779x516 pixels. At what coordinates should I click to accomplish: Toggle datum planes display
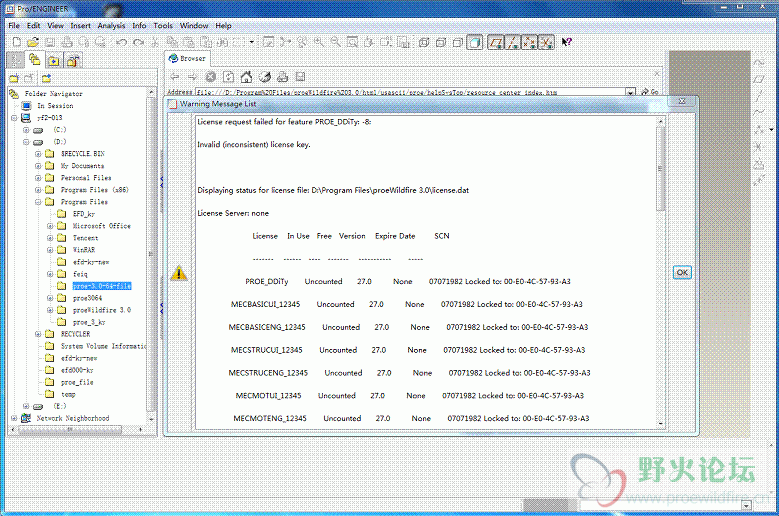(495, 43)
